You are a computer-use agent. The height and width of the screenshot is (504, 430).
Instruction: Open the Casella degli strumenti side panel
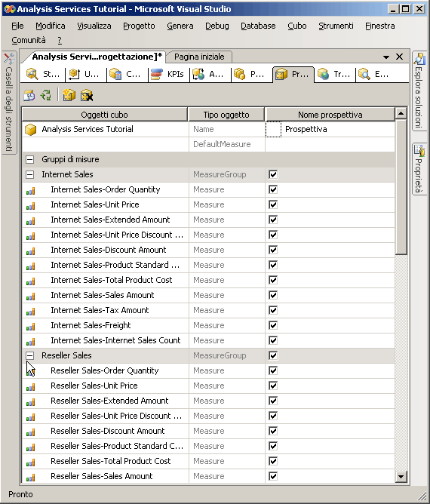[9, 103]
